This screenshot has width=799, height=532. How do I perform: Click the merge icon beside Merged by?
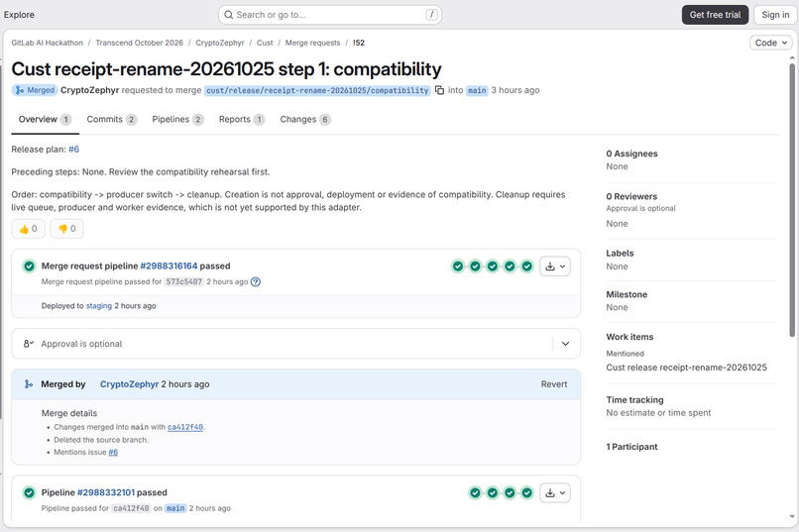click(29, 384)
